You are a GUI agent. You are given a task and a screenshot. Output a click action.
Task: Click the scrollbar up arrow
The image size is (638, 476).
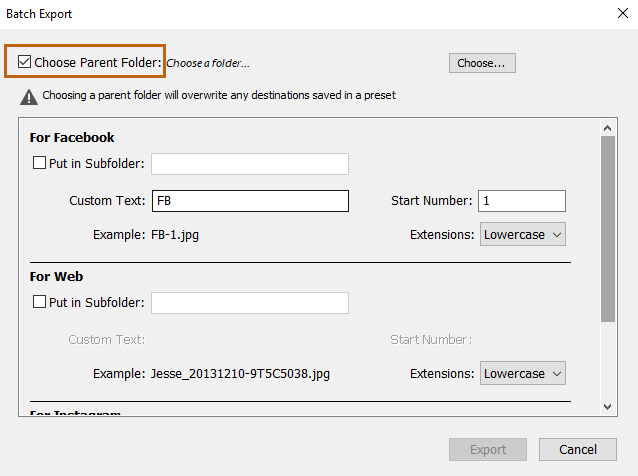click(607, 127)
